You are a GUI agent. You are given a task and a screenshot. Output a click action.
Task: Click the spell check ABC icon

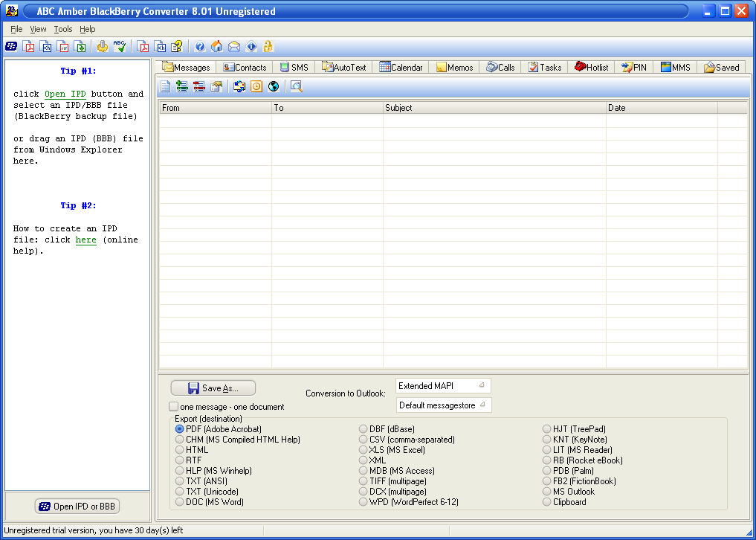120,46
